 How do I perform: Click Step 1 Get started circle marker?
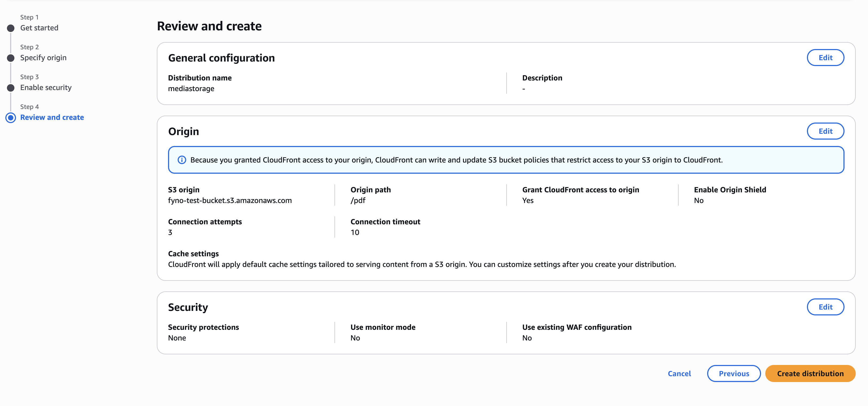[11, 28]
